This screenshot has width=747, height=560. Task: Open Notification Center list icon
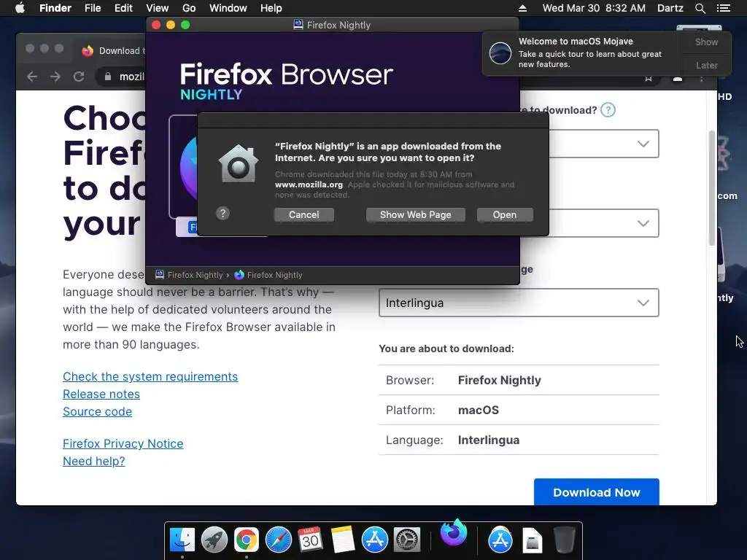[723, 8]
